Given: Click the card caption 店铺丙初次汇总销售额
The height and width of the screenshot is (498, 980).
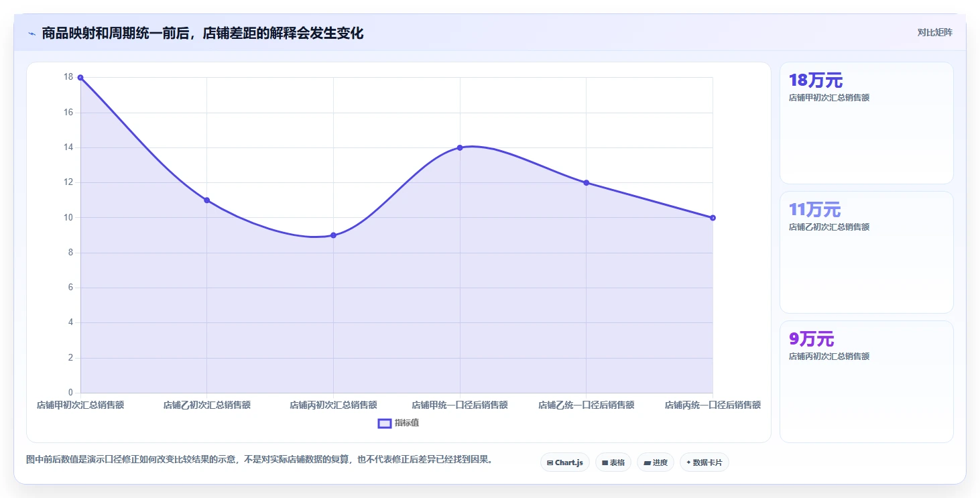Looking at the screenshot, I should tap(829, 357).
